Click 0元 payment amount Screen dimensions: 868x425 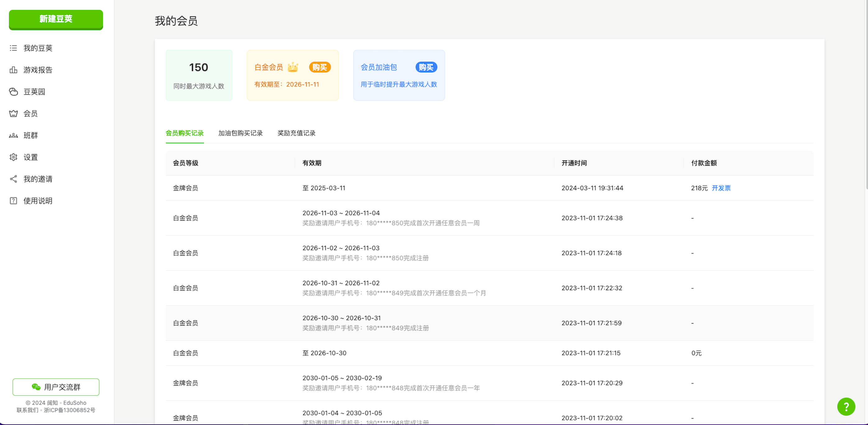pos(696,353)
